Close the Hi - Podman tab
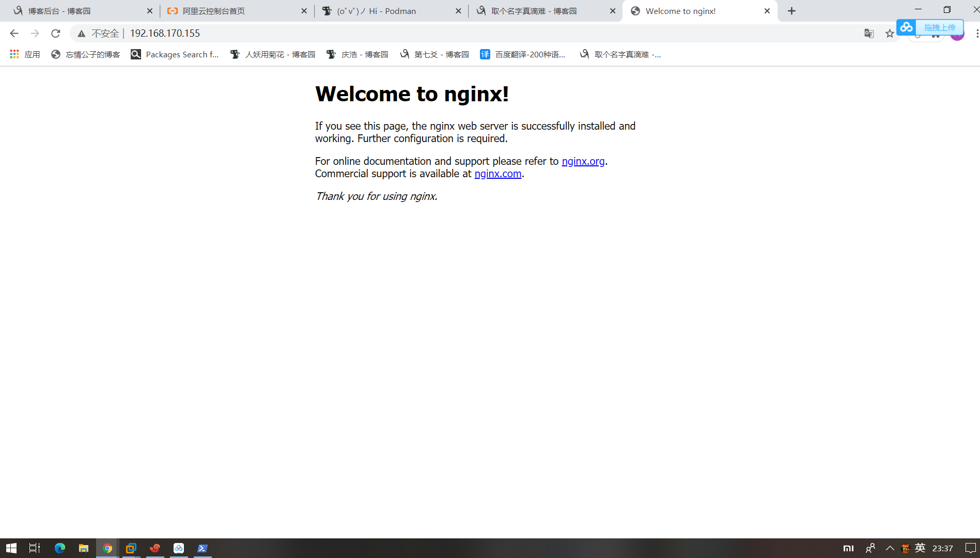980x558 pixels. coord(458,11)
